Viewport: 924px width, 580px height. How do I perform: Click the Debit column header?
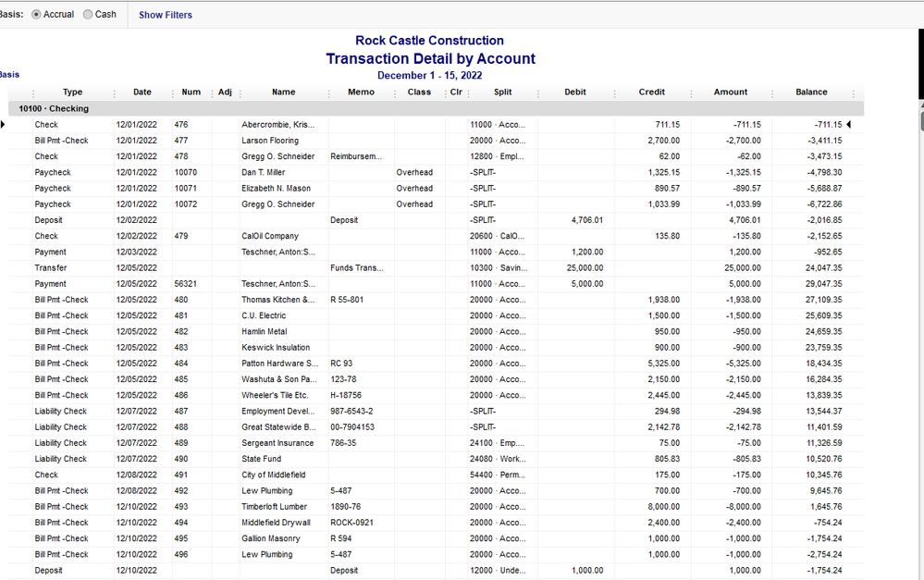574,93
